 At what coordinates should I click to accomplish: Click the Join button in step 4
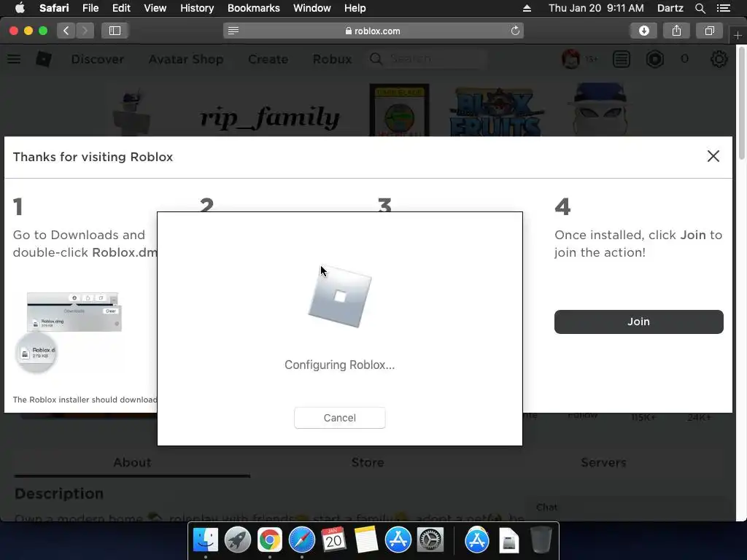coord(638,322)
